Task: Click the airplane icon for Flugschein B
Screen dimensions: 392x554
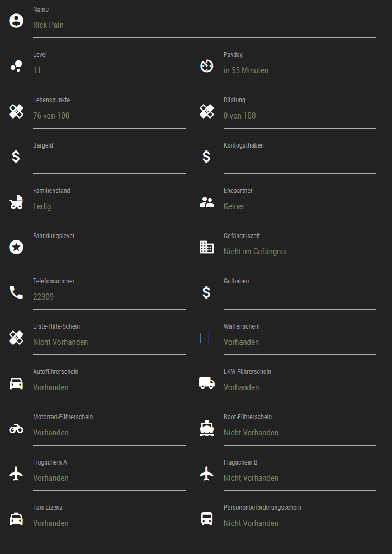Action: coord(207,473)
